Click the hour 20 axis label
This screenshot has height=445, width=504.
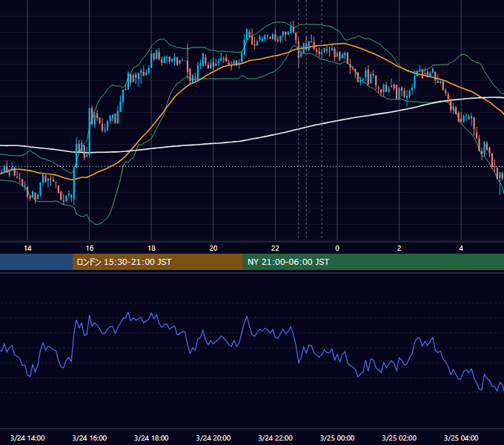213,248
